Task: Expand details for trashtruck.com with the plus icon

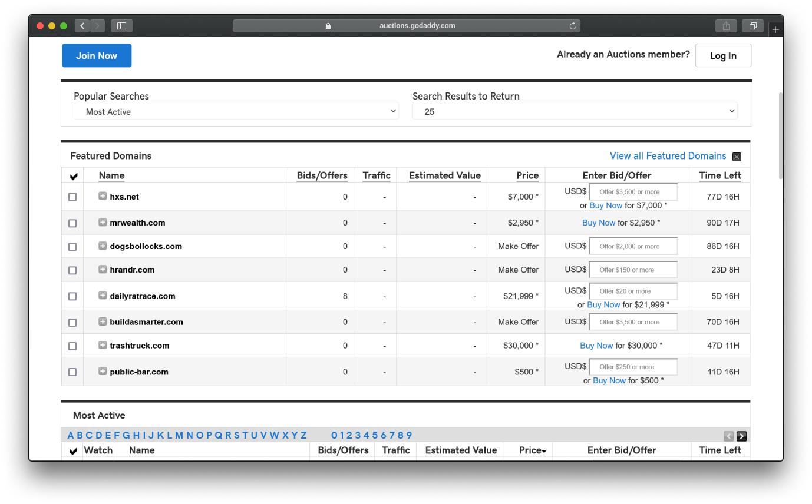Action: tap(103, 345)
